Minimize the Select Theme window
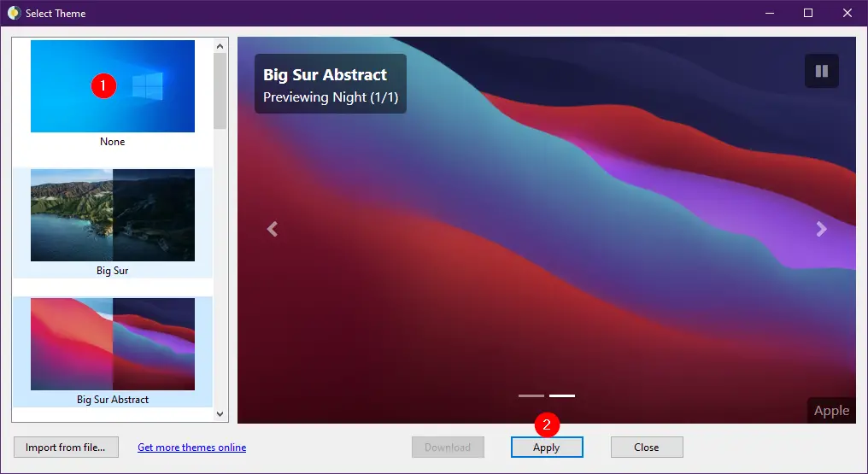868x474 pixels. pos(770,13)
